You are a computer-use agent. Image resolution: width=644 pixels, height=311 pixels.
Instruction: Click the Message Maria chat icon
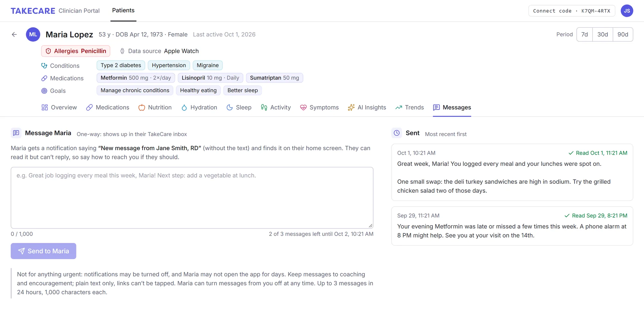click(x=16, y=133)
